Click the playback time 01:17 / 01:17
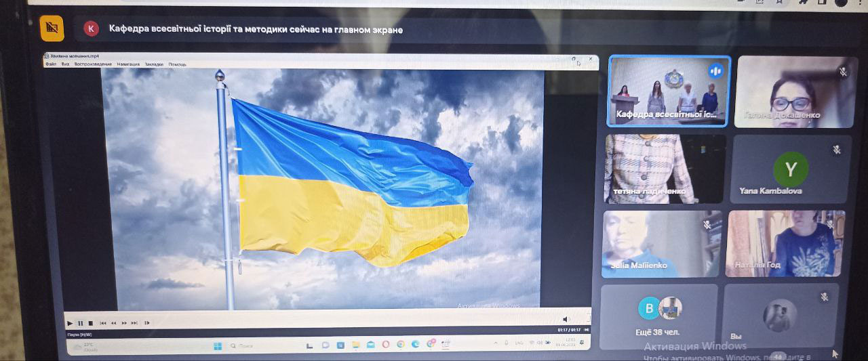Screen dimensions: 868x361 [x=570, y=329]
